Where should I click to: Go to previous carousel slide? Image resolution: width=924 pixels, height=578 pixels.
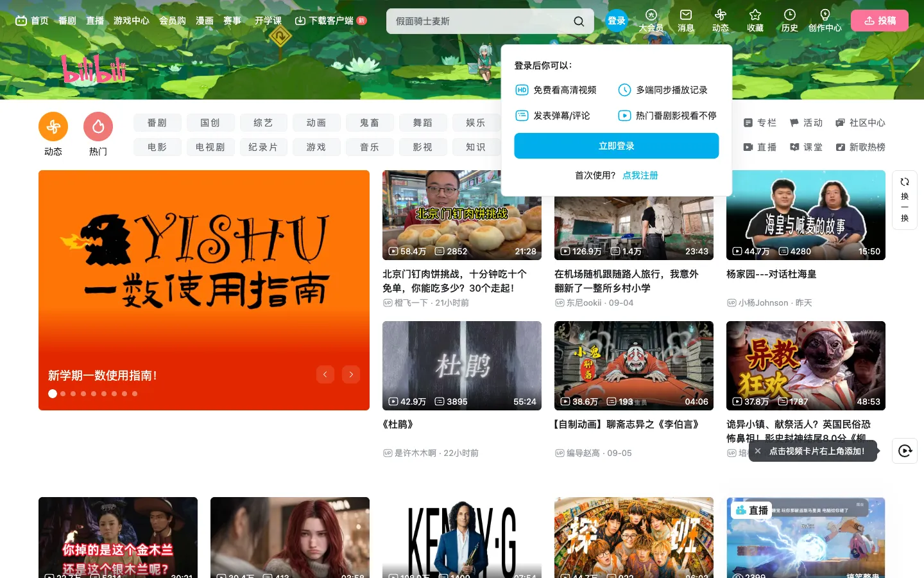[325, 374]
